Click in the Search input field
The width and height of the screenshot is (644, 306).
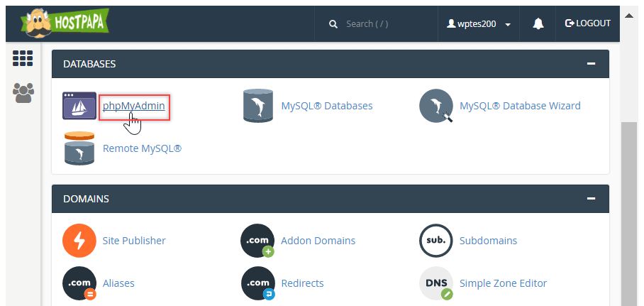point(376,24)
